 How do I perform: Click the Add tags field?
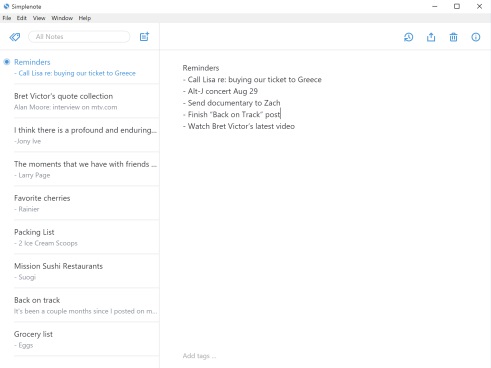[x=199, y=356]
